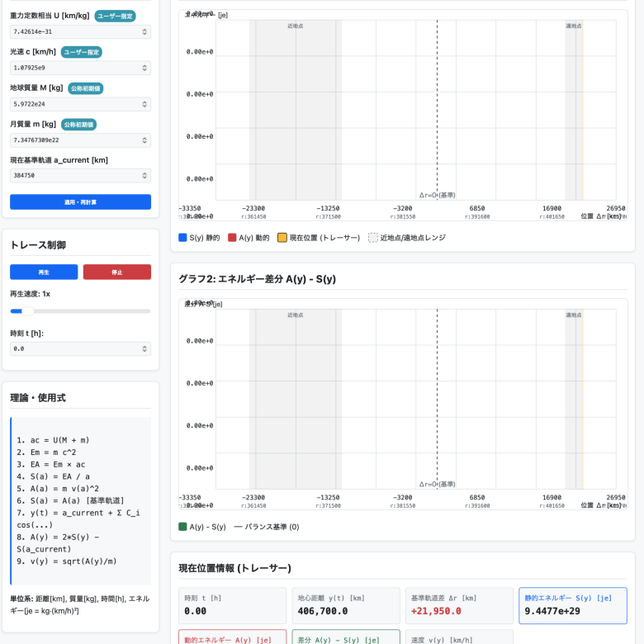Click the stepper arrows on 月質量 m field
Viewport: 644px width, 644px height.
[145, 140]
